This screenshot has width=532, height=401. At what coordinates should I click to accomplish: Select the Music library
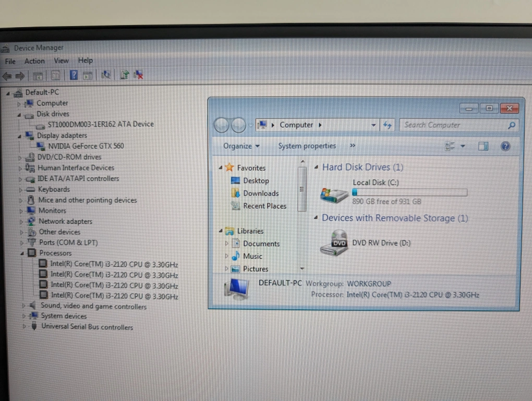pyautogui.click(x=252, y=256)
